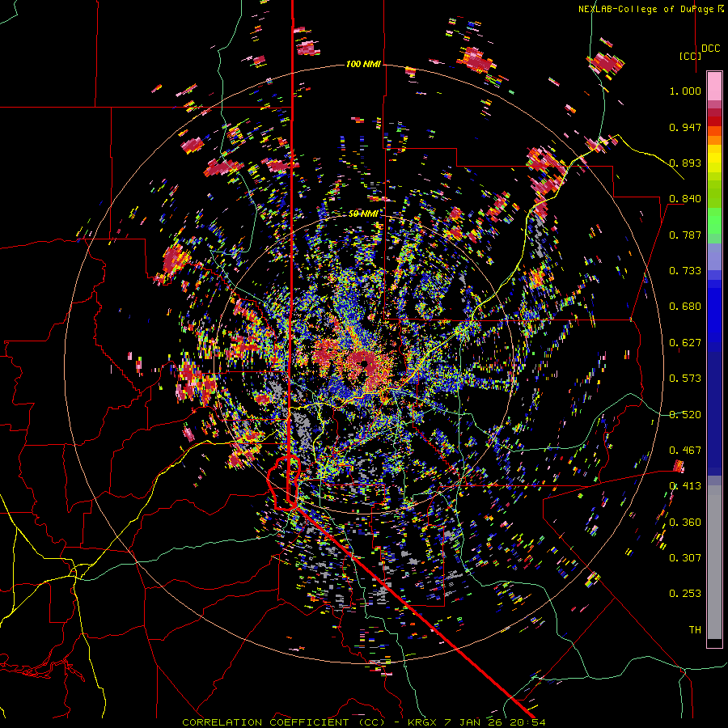Click the 0.627 legend value
The height and width of the screenshot is (728, 728).
pyautogui.click(x=685, y=343)
